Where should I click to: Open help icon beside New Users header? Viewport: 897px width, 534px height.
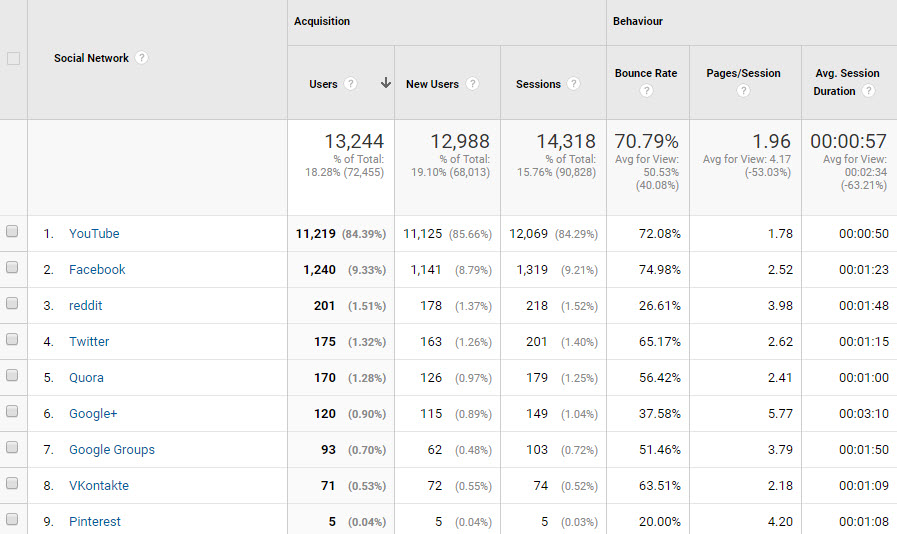[x=472, y=84]
